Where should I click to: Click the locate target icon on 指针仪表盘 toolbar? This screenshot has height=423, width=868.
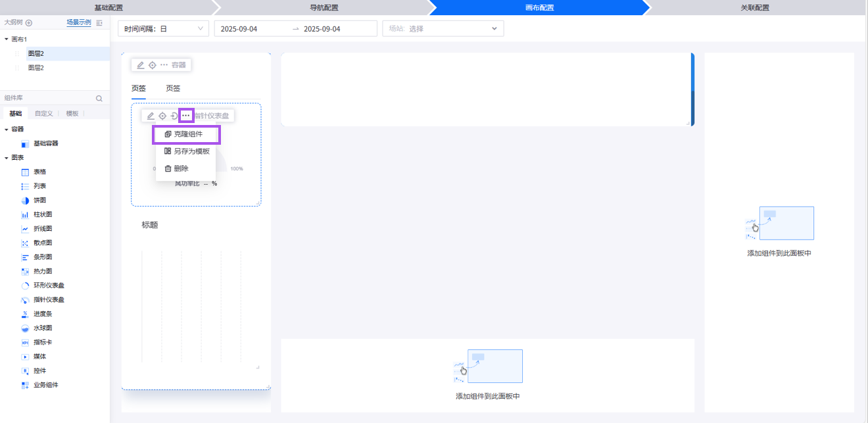click(x=162, y=116)
